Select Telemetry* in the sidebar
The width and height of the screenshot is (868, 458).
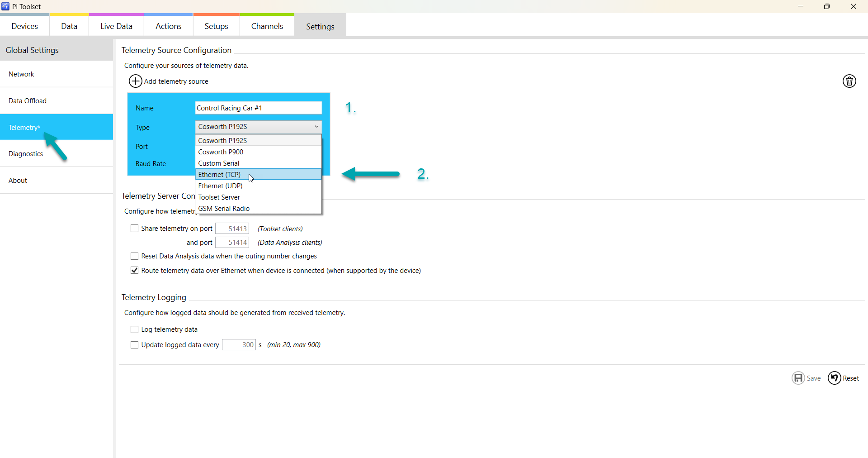point(57,127)
